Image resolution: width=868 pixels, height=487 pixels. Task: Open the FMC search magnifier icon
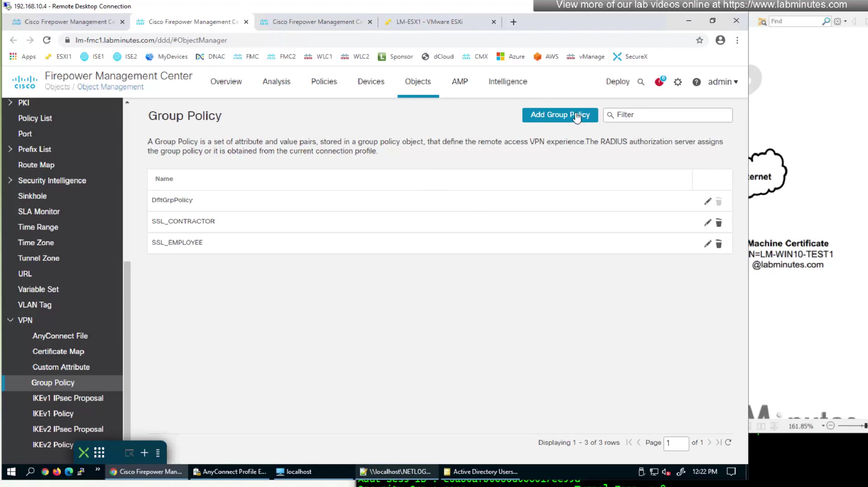641,82
